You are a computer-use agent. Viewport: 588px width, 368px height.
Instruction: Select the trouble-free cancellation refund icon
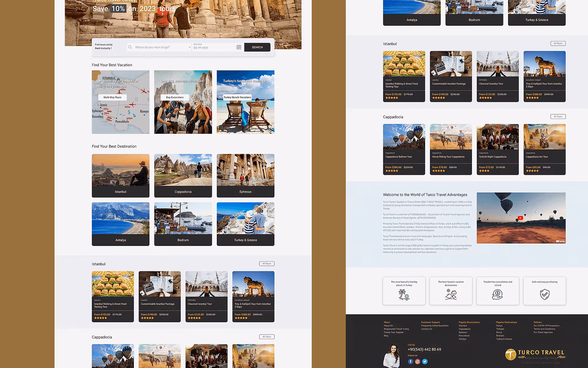(x=498, y=295)
